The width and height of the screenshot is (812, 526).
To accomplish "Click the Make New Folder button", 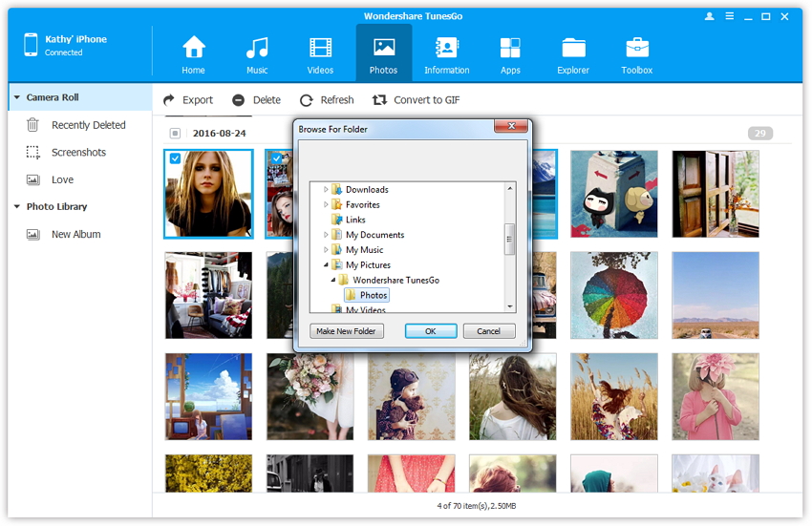I will pyautogui.click(x=346, y=331).
